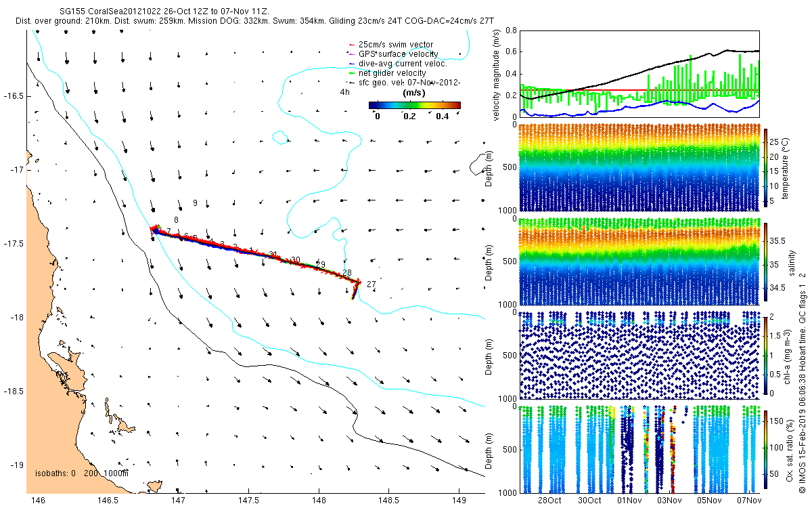812x508 pixels.
Task: Click longitude label 147.5
Action: 248,501
